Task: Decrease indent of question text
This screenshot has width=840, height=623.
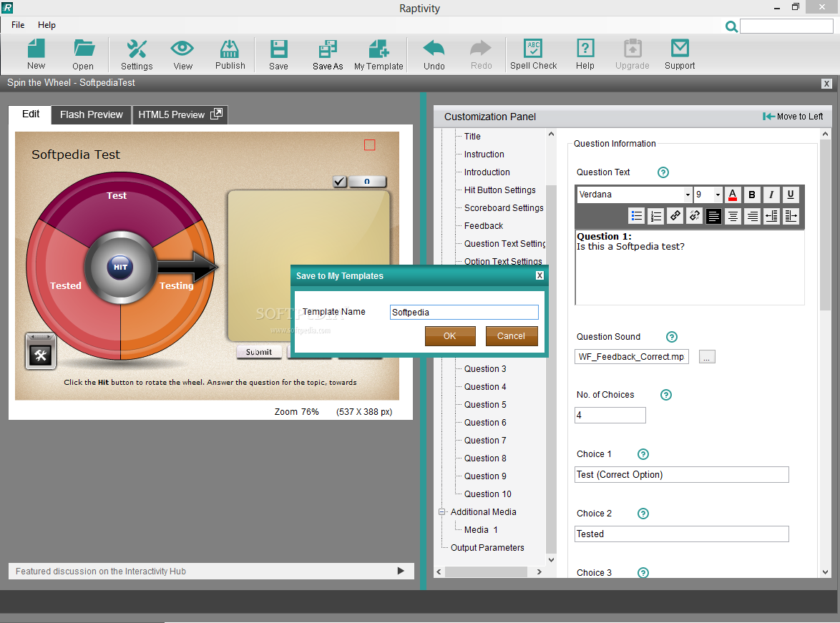Action: coord(771,216)
